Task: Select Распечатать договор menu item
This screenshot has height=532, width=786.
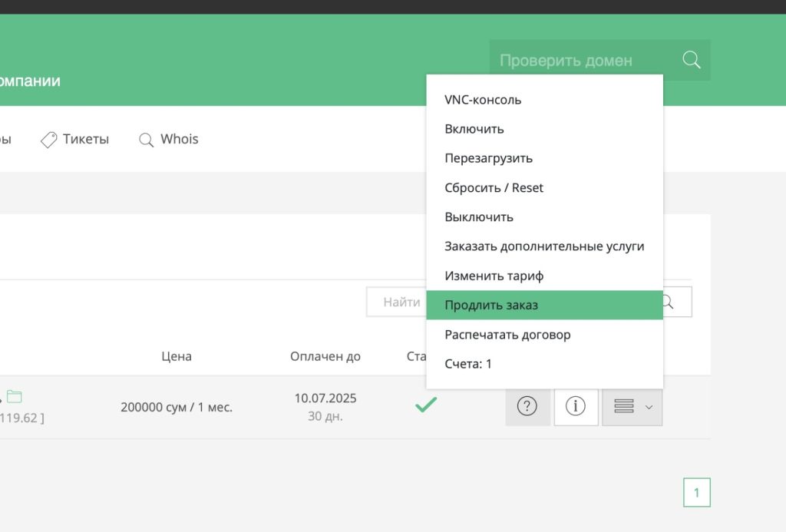Action: [544, 335]
